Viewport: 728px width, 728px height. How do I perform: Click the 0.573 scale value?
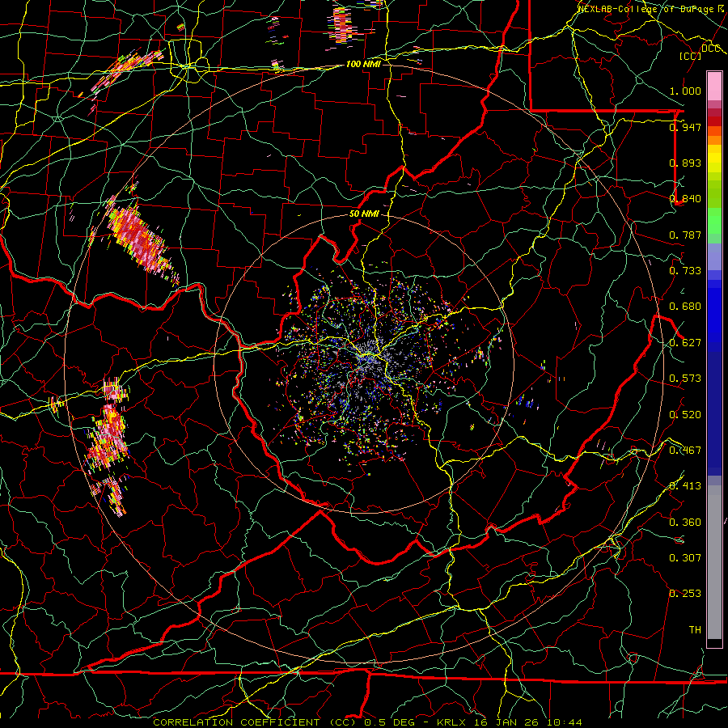[685, 379]
